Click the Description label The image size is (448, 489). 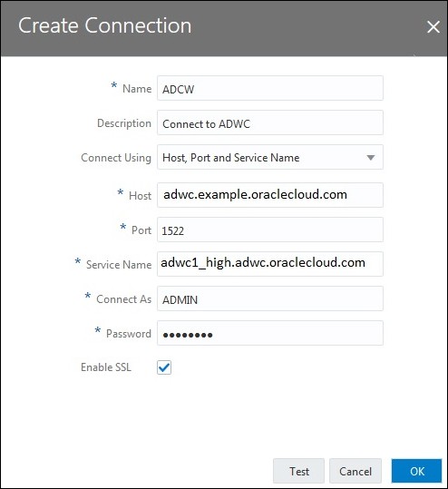(124, 123)
